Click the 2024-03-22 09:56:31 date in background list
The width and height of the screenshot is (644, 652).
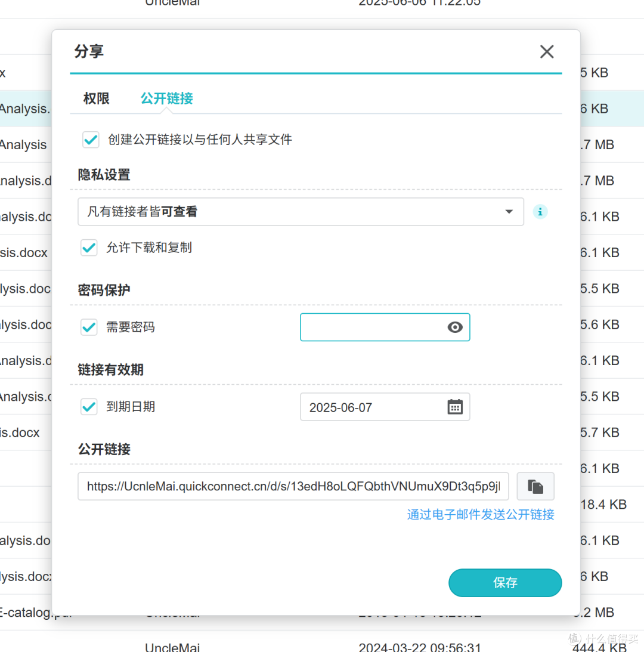pyautogui.click(x=419, y=647)
